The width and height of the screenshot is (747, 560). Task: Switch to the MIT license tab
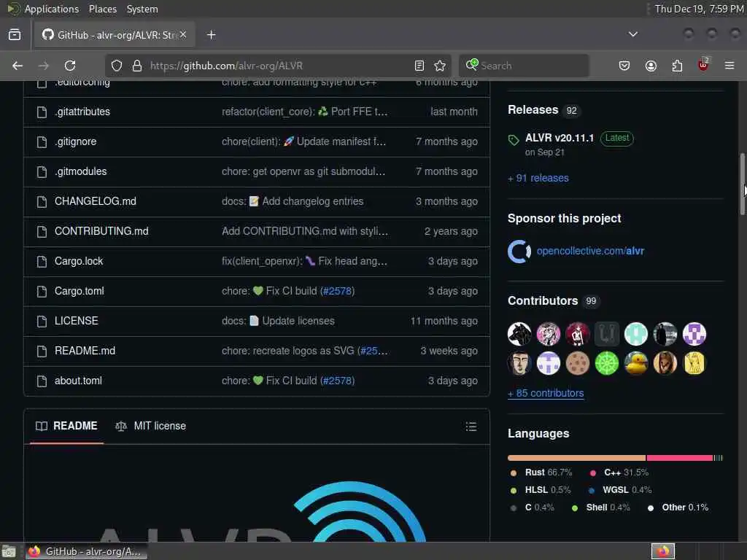pos(151,426)
